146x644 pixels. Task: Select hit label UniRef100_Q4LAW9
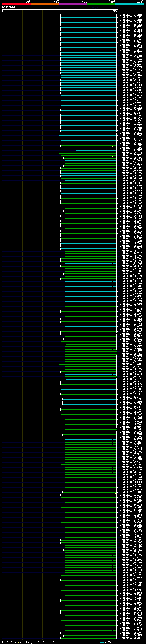(131, 40)
